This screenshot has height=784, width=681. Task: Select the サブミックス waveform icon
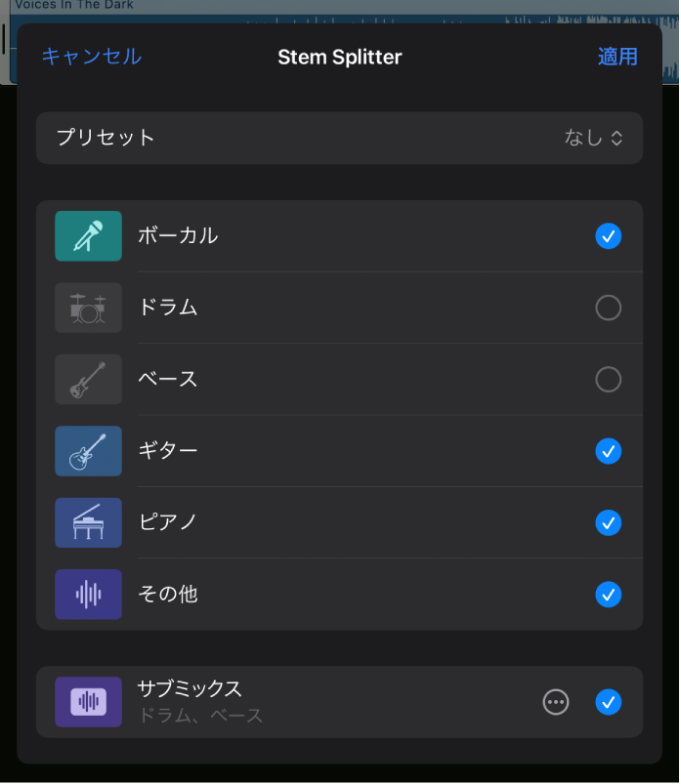[x=88, y=702]
